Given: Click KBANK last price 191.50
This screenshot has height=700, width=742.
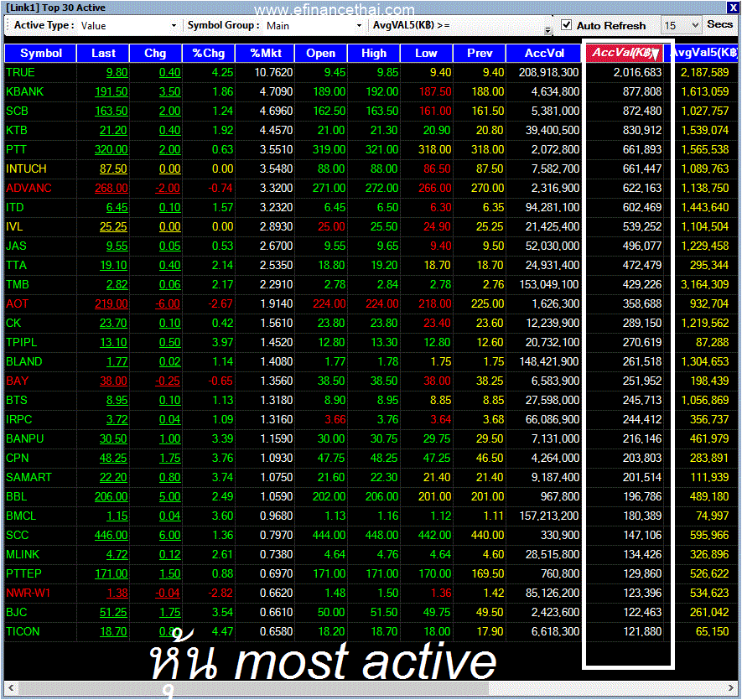Looking at the screenshot, I should click(112, 92).
